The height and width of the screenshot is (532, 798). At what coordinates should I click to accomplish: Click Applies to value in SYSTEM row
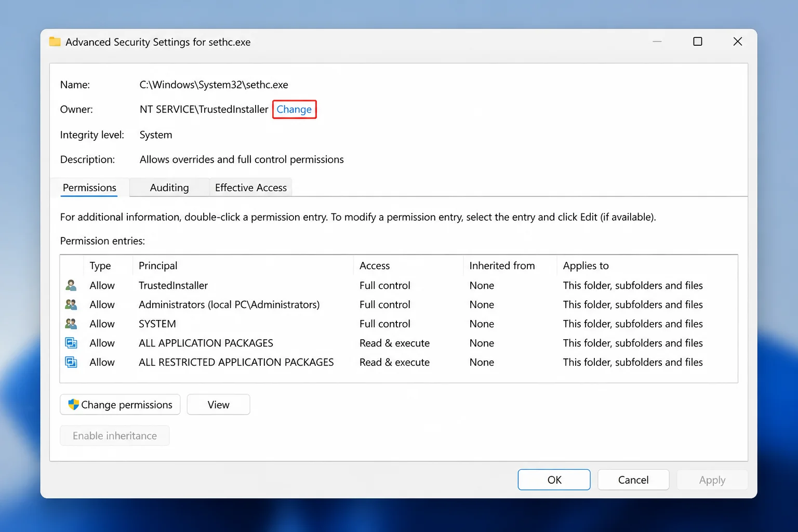point(633,324)
